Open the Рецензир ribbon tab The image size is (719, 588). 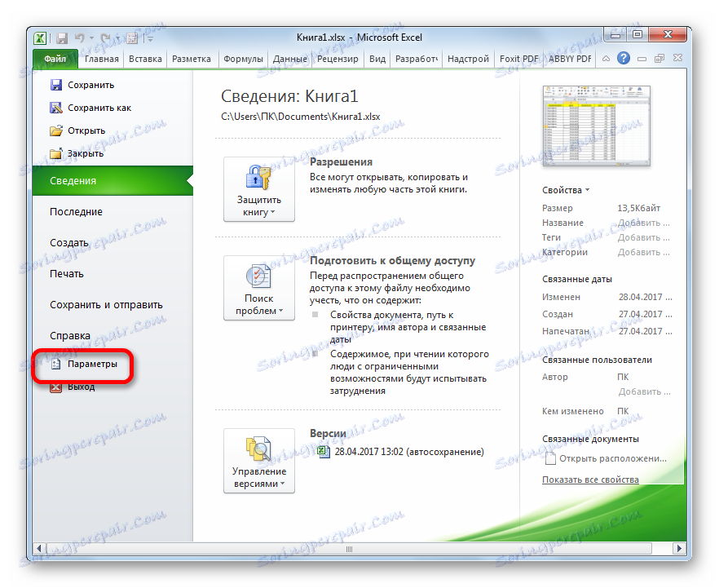click(x=337, y=59)
